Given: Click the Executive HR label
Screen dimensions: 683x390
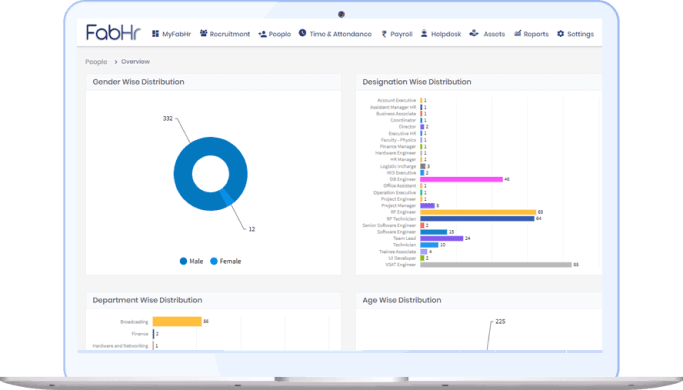Looking at the screenshot, I should tap(402, 133).
